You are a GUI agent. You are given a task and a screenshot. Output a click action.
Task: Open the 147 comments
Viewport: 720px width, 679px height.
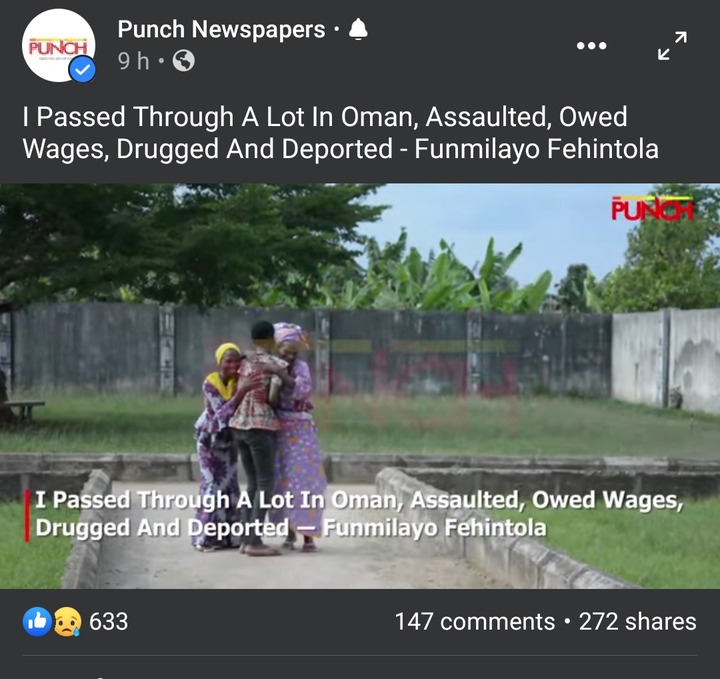(475, 622)
